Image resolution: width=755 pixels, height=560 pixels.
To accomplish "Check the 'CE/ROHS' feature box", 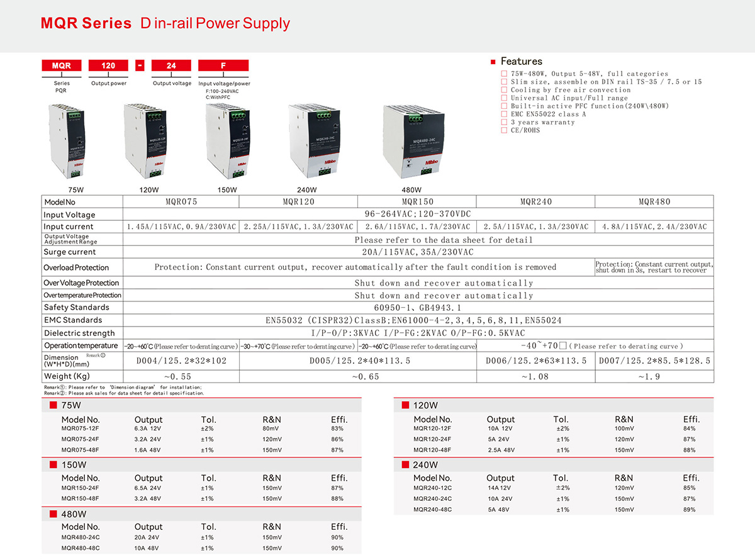I will pos(504,130).
